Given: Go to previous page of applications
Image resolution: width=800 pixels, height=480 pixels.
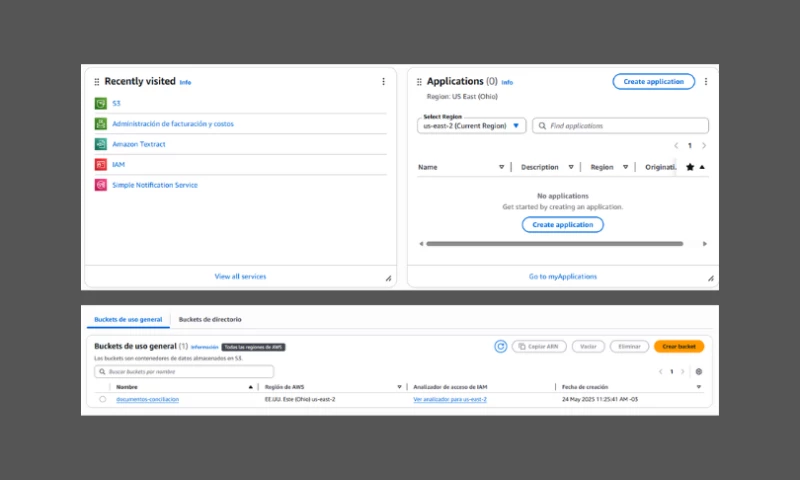Looking at the screenshot, I should (x=676, y=146).
